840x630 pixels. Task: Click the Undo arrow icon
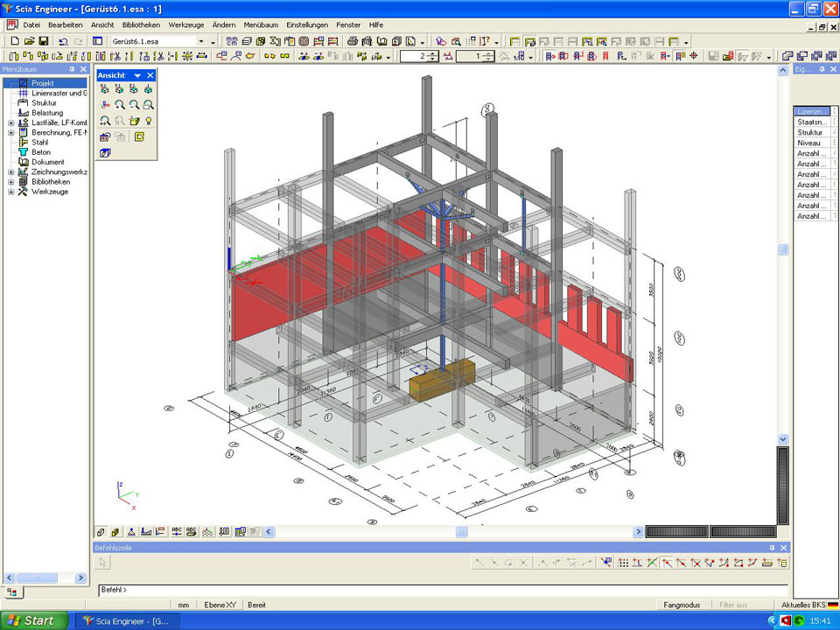click(x=63, y=41)
